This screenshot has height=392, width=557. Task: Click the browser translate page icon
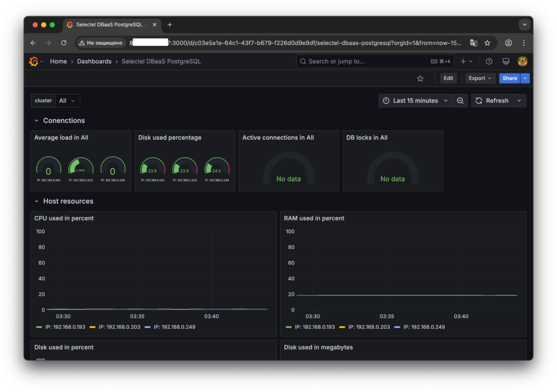pos(473,43)
